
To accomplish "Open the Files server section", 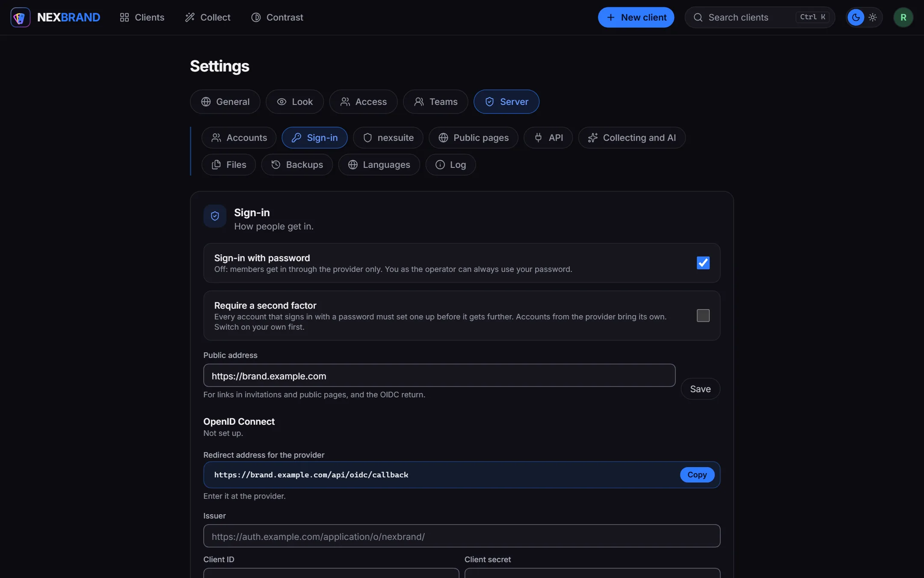I will pyautogui.click(x=228, y=164).
